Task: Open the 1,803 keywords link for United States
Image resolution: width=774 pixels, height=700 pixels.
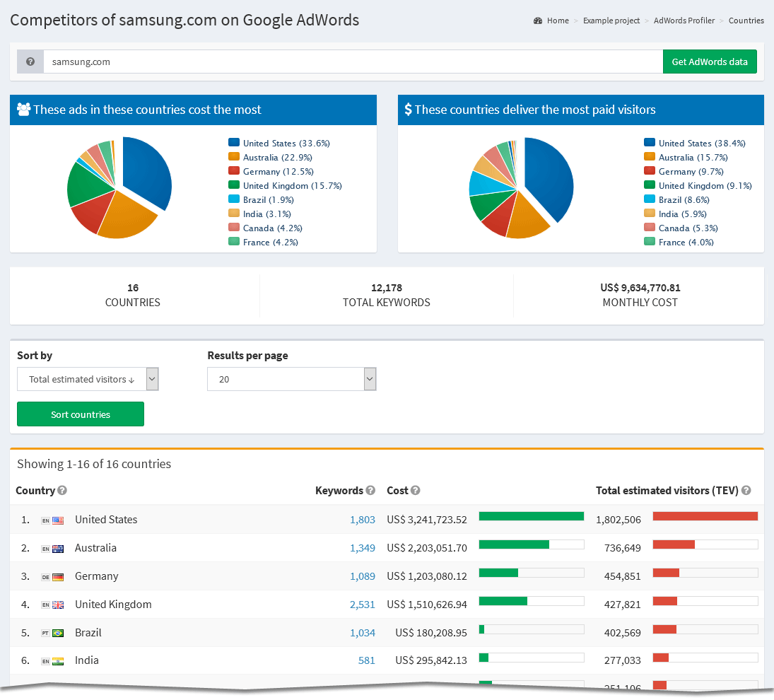Action: [x=363, y=519]
